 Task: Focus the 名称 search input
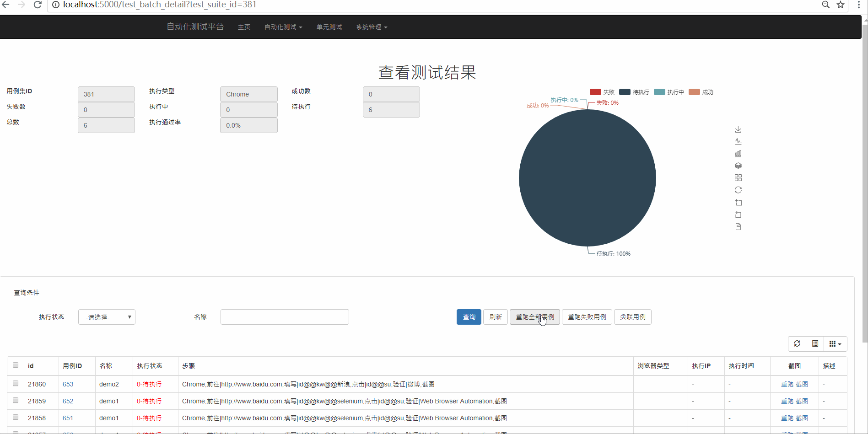[285, 317]
